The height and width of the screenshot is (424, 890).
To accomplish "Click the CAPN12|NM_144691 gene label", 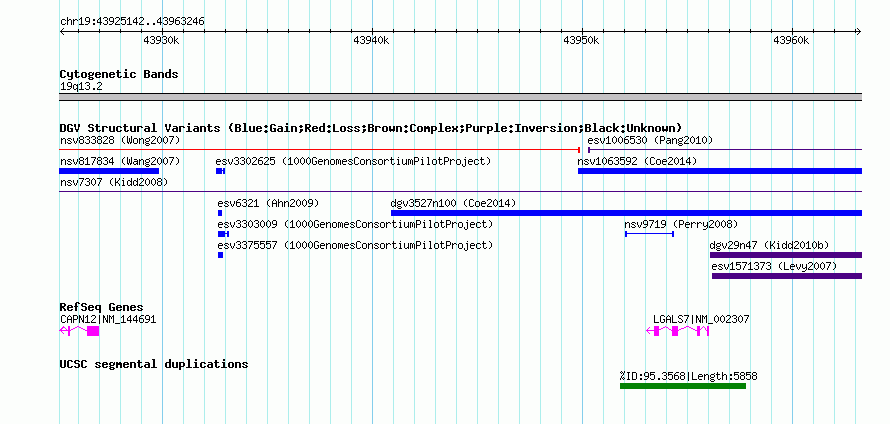I will 108,320.
